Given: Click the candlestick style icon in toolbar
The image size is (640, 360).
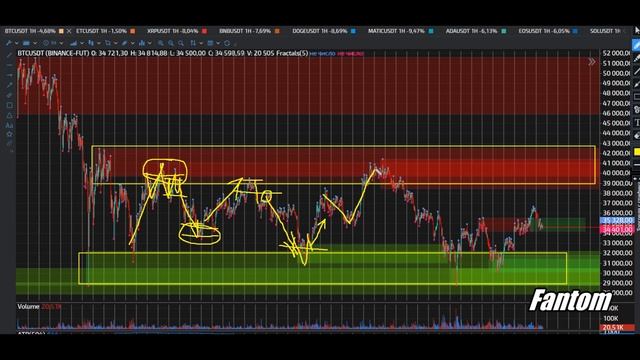Looking at the screenshot, I should point(91,43).
